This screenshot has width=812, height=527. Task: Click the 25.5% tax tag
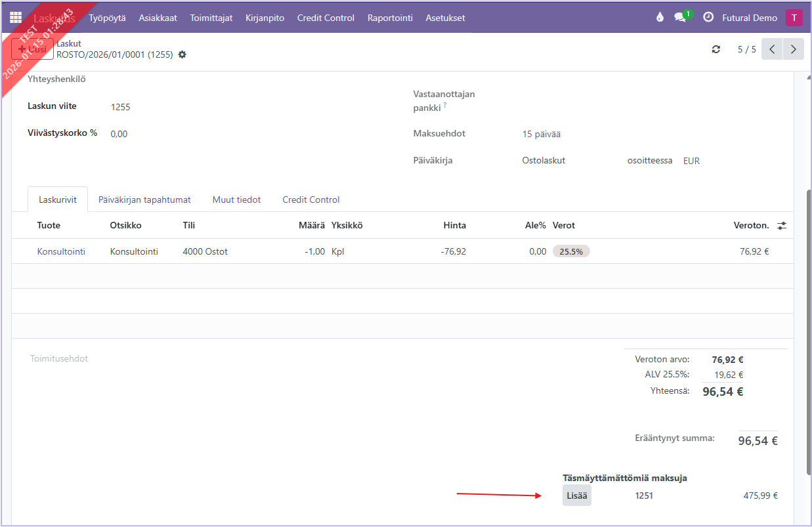tap(571, 251)
